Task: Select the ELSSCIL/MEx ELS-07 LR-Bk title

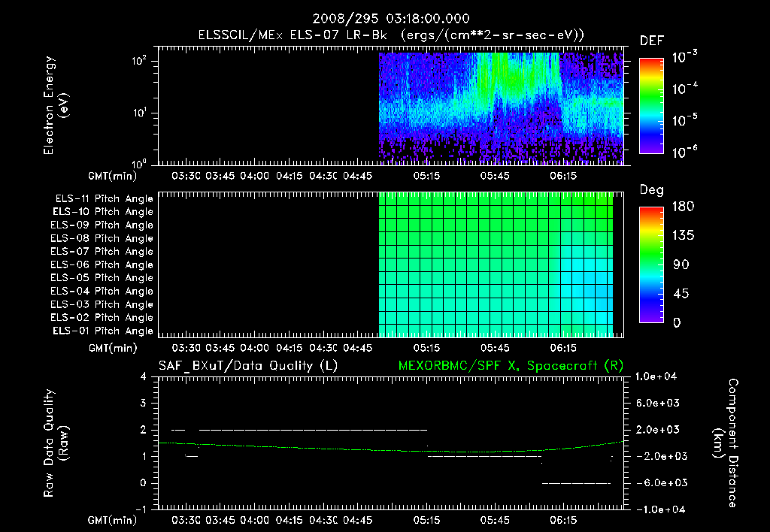Action: pyautogui.click(x=391, y=35)
